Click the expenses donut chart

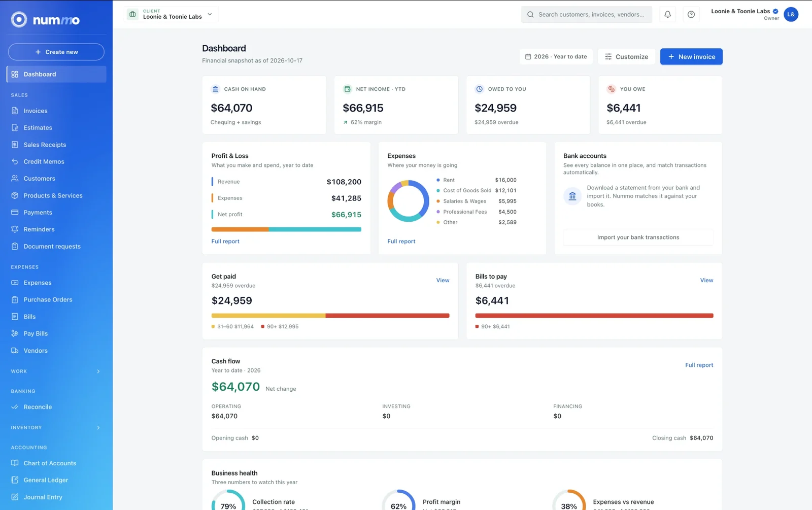(408, 201)
